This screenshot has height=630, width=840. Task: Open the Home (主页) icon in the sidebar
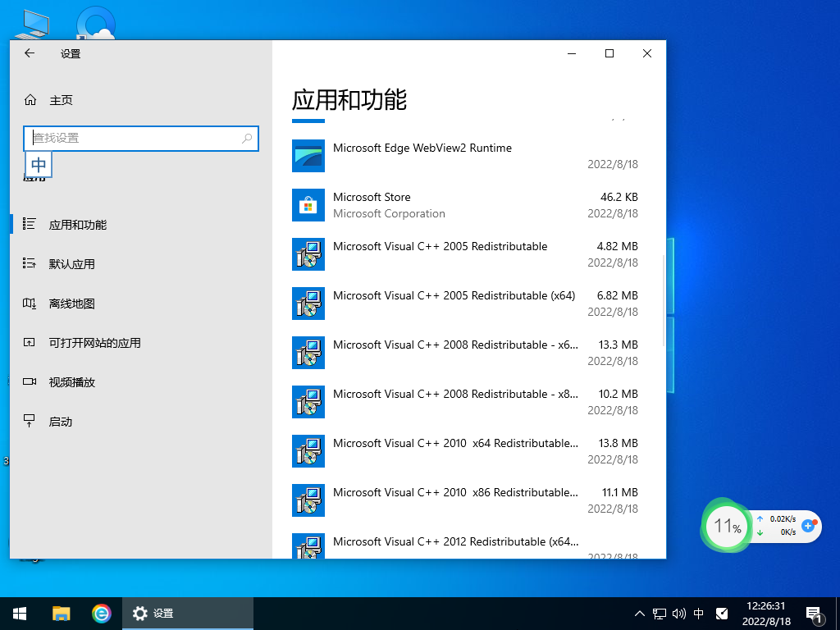point(31,99)
